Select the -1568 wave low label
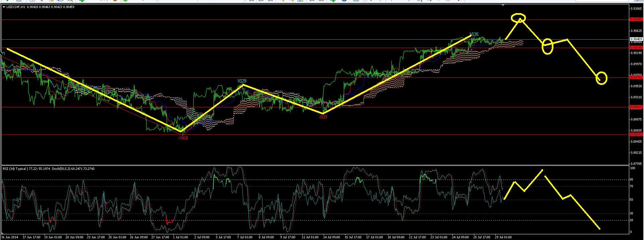Image resolution: width=644 pixels, height=240 pixels. point(182,138)
